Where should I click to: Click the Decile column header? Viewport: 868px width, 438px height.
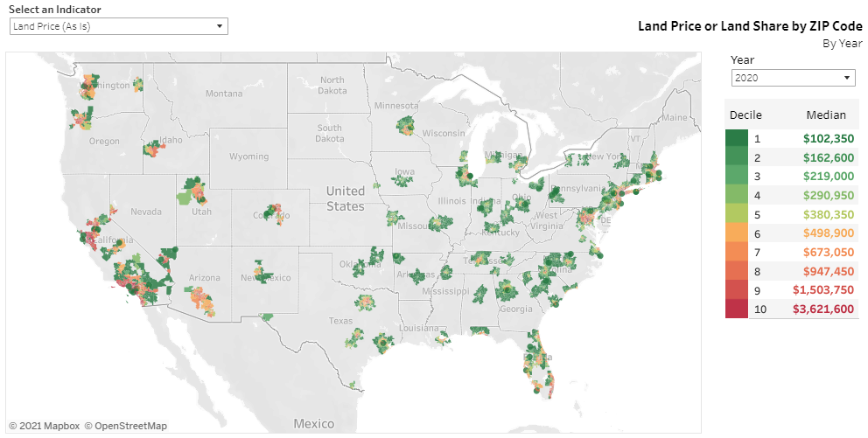tap(745, 115)
